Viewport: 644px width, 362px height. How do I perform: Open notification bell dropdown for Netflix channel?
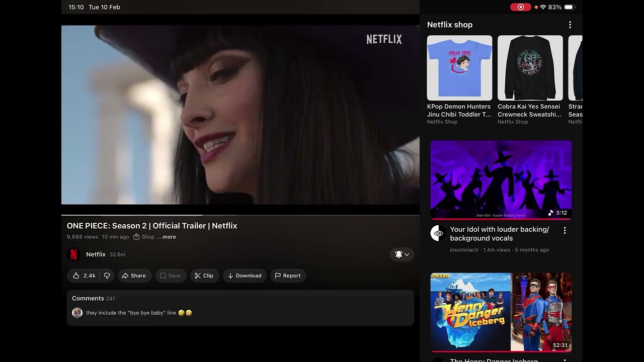tap(402, 254)
